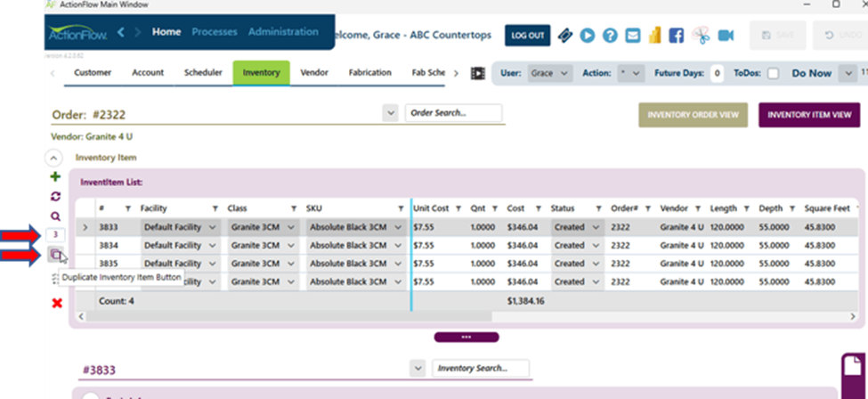This screenshot has height=399, width=868.
Task: Click the snipping scissors icon
Action: pos(701,36)
